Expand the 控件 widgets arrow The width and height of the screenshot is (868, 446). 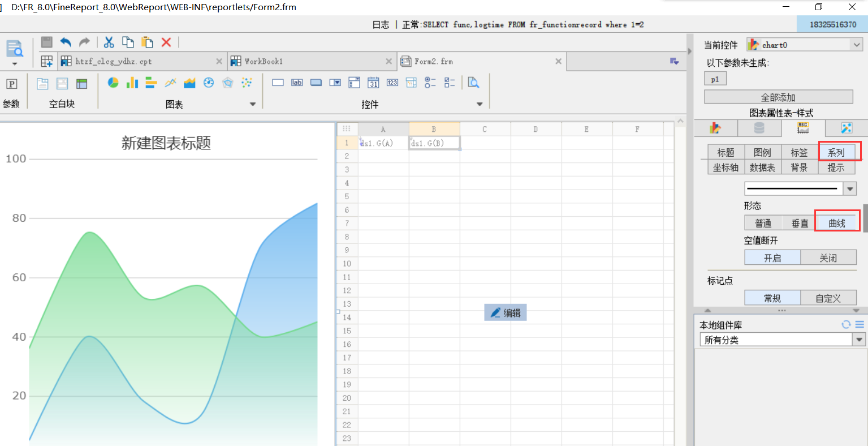480,104
